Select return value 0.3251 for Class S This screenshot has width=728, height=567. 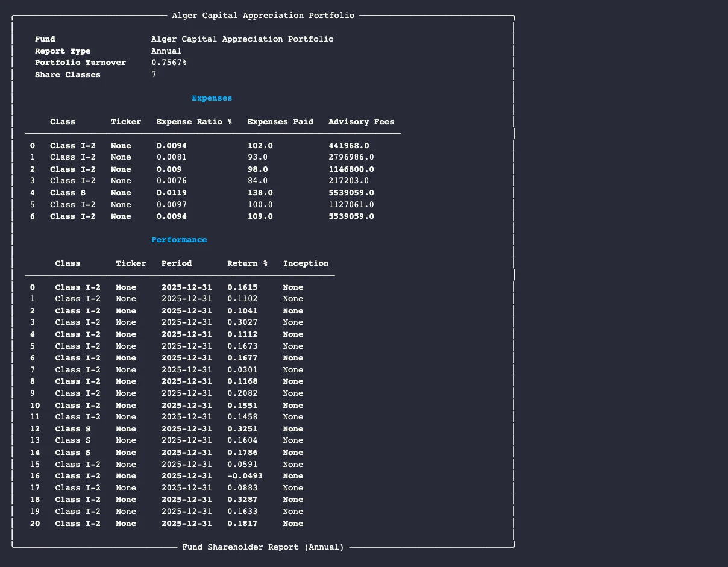pos(242,429)
